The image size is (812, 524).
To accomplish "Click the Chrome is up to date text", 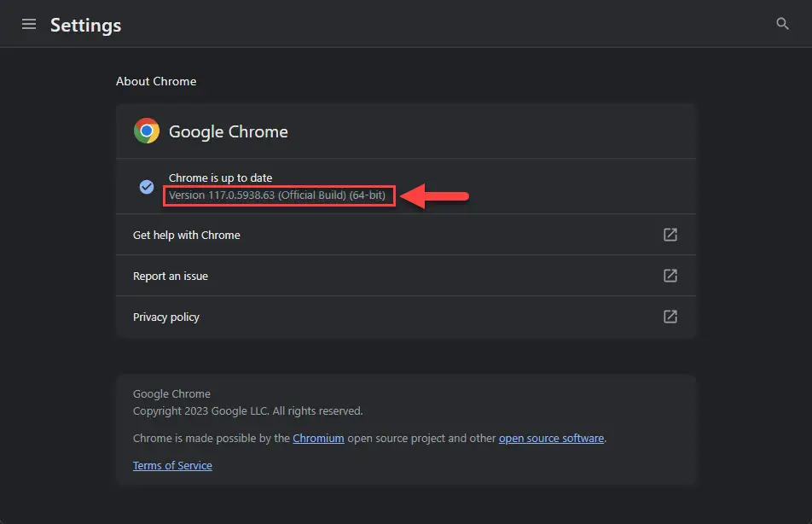I will pos(220,178).
